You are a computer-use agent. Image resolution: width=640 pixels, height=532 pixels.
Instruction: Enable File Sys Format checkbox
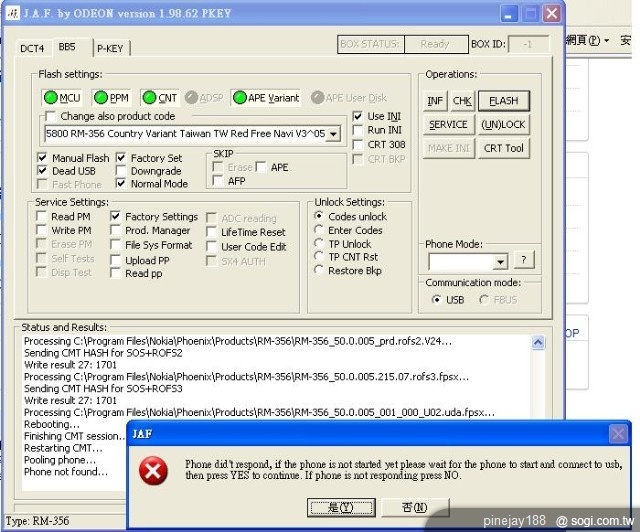pos(115,245)
